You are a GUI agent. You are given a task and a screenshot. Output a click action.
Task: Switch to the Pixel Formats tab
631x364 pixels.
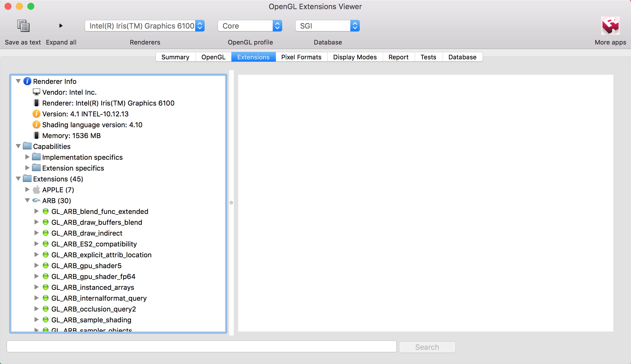click(301, 57)
